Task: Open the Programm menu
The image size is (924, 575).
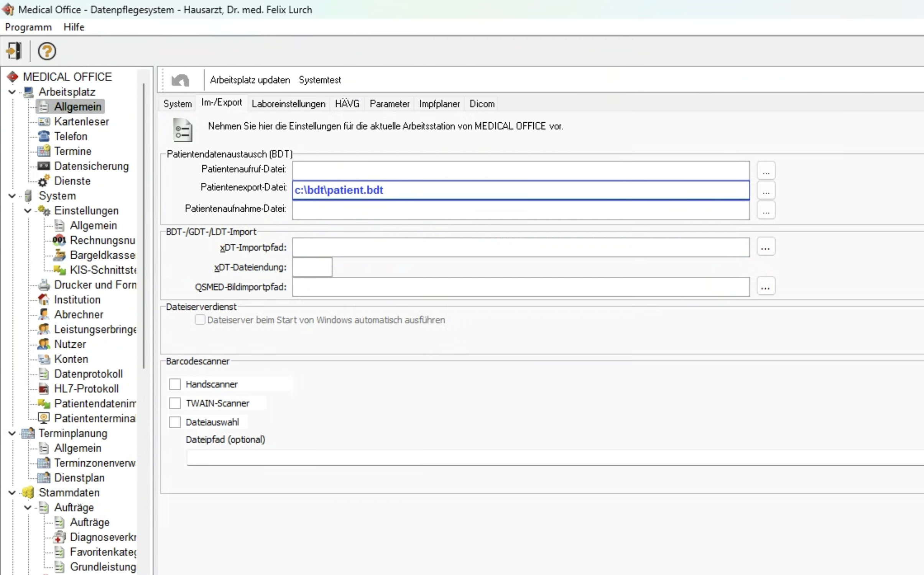Action: (28, 27)
